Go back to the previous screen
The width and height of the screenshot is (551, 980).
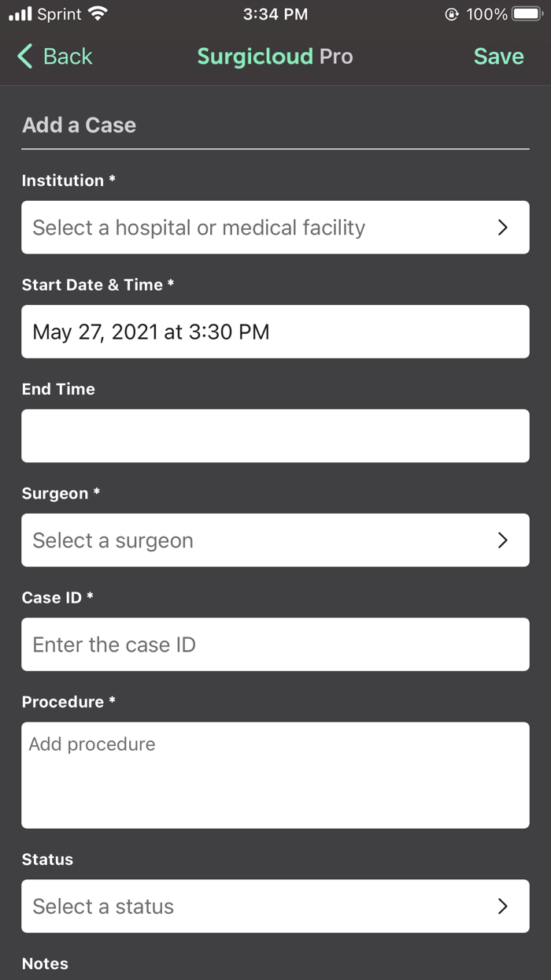click(54, 57)
